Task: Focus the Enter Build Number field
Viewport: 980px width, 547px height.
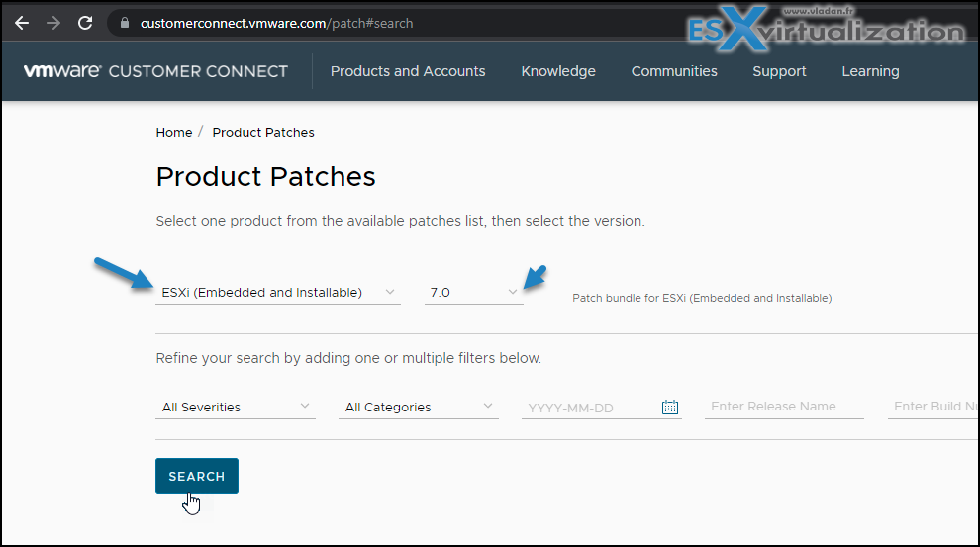Action: tap(932, 407)
